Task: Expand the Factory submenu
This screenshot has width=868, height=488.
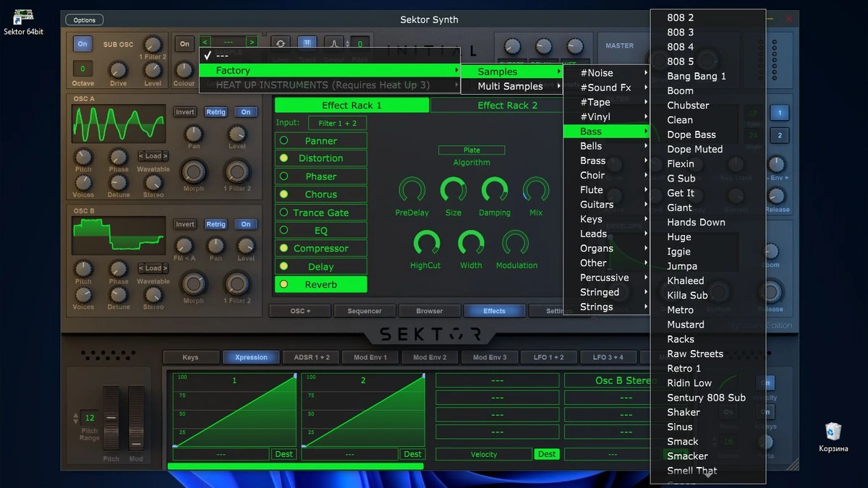Action: tap(330, 70)
